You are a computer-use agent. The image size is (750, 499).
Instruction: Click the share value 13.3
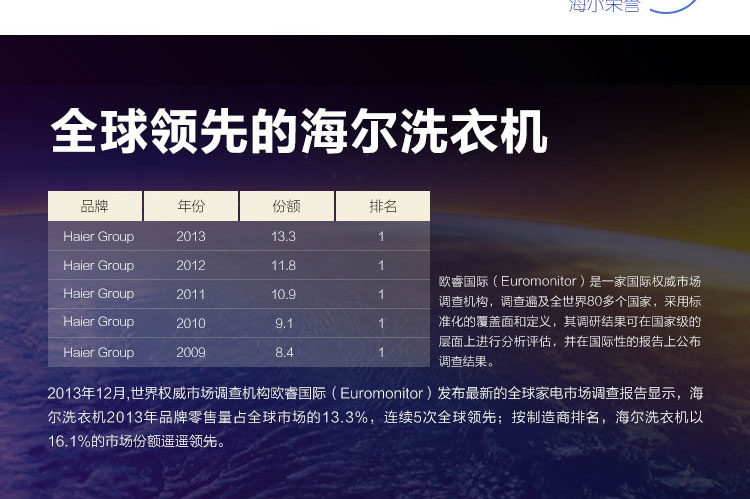284,236
